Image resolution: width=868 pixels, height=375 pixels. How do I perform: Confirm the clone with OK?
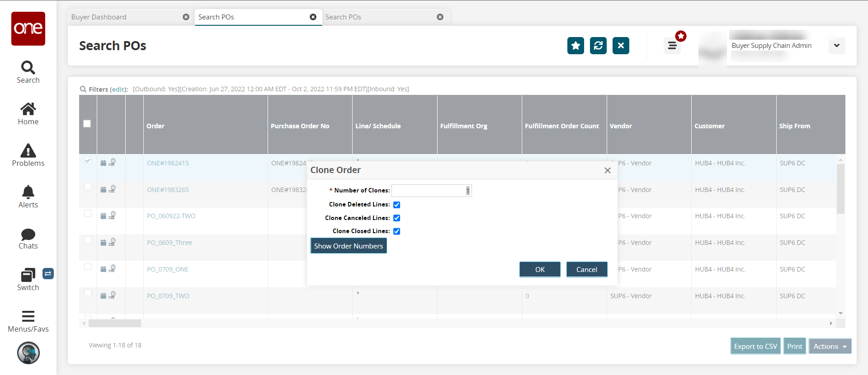pyautogui.click(x=540, y=269)
